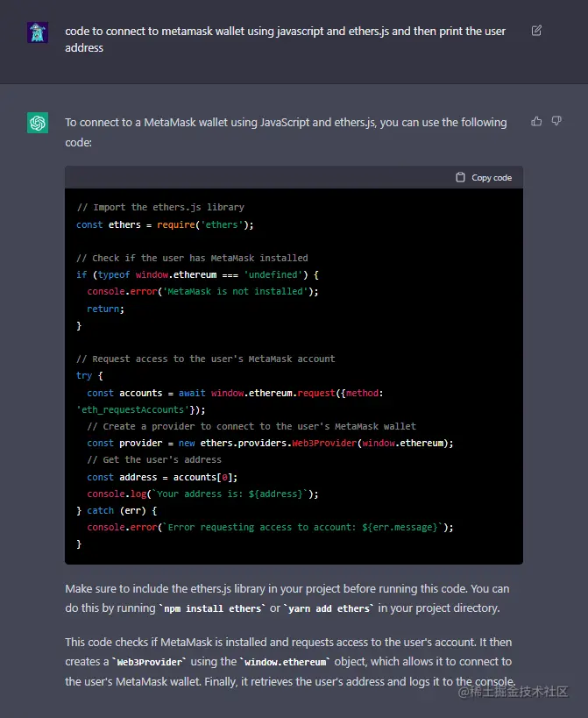Click the edit message pencil icon
The width and height of the screenshot is (588, 718).
tap(536, 31)
